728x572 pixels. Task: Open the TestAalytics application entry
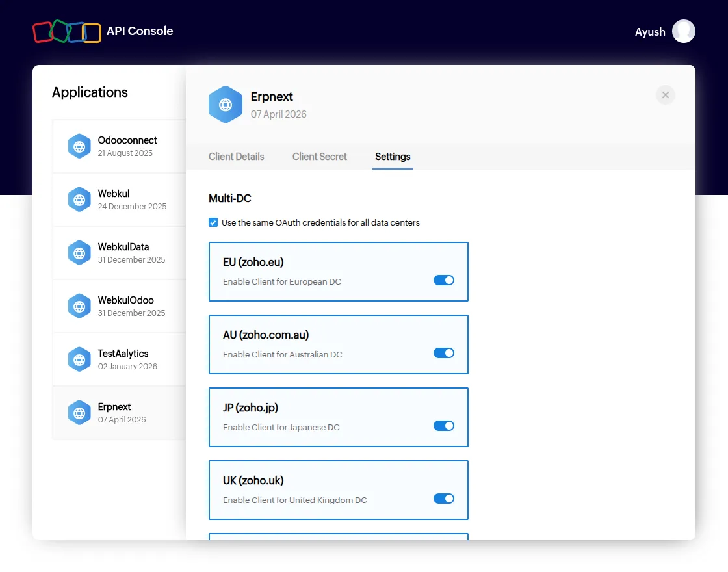[x=120, y=360]
